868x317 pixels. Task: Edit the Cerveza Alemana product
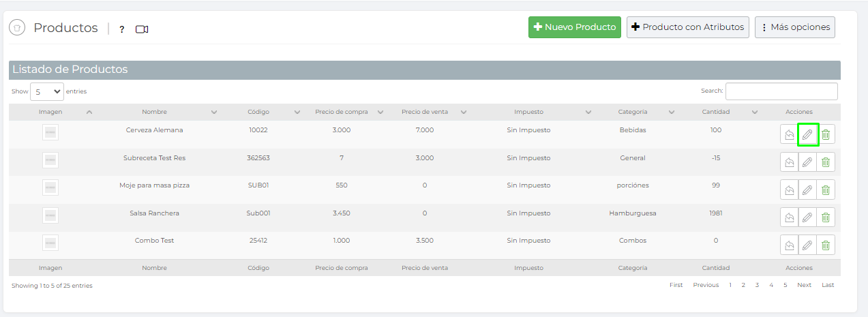[x=807, y=135]
